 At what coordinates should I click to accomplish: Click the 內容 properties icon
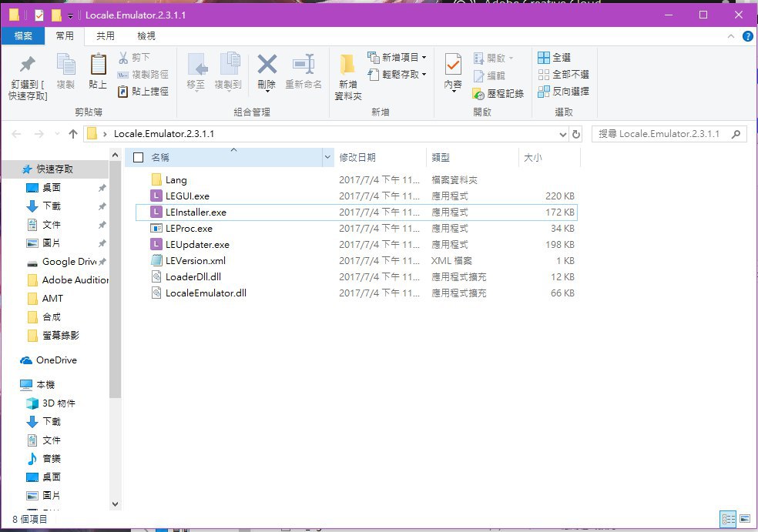pyautogui.click(x=453, y=64)
